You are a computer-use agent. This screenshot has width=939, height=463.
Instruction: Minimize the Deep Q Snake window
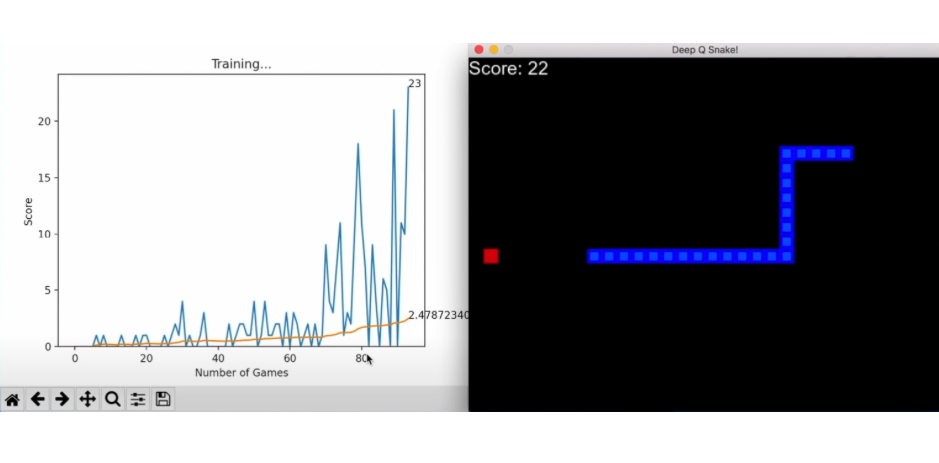(493, 50)
